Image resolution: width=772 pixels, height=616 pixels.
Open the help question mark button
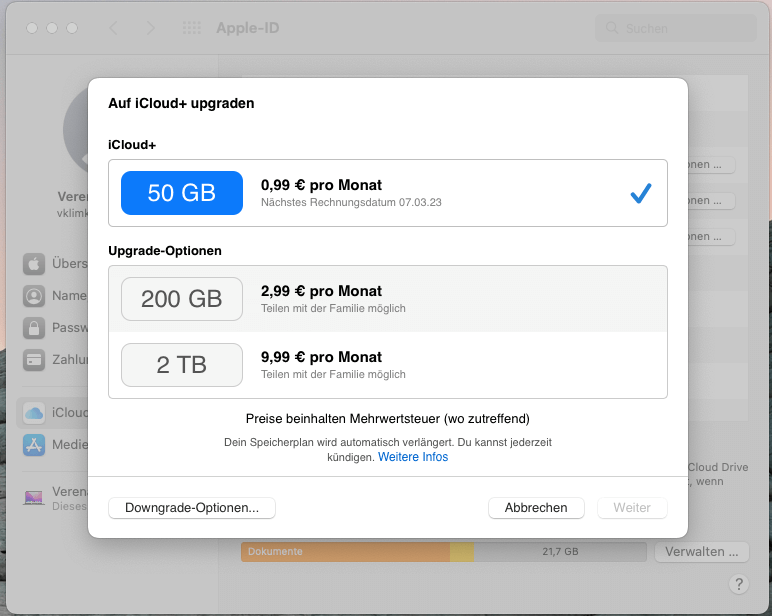(739, 584)
